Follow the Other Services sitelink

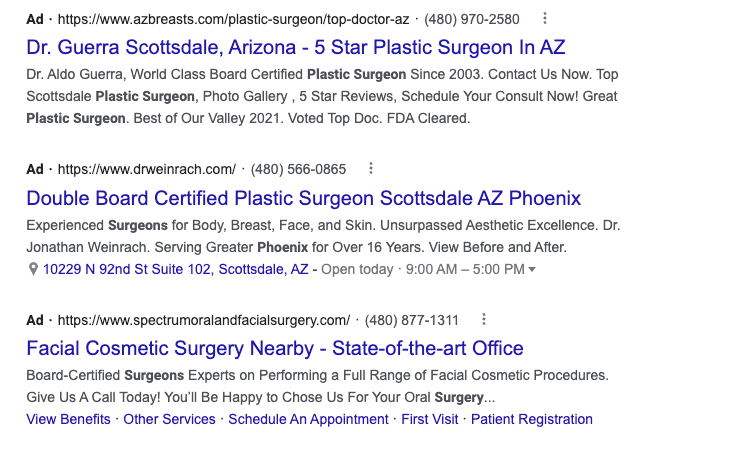(x=169, y=419)
